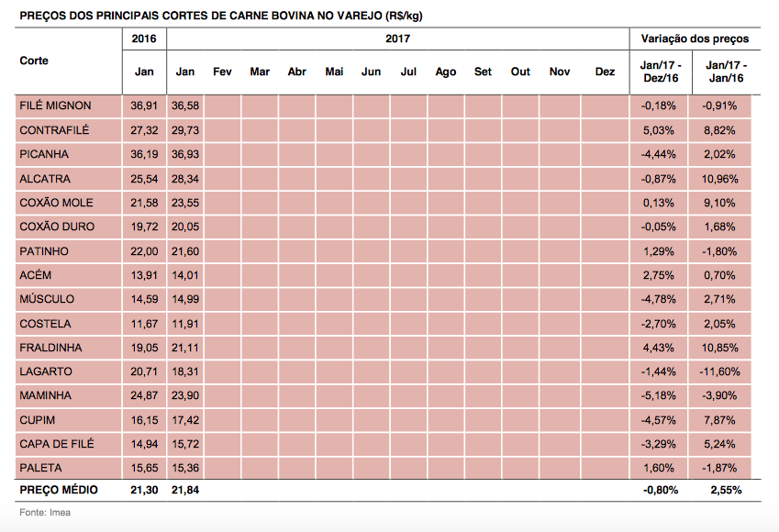779x532 pixels.
Task: Click the table title about carne bovina
Action: [x=221, y=17]
